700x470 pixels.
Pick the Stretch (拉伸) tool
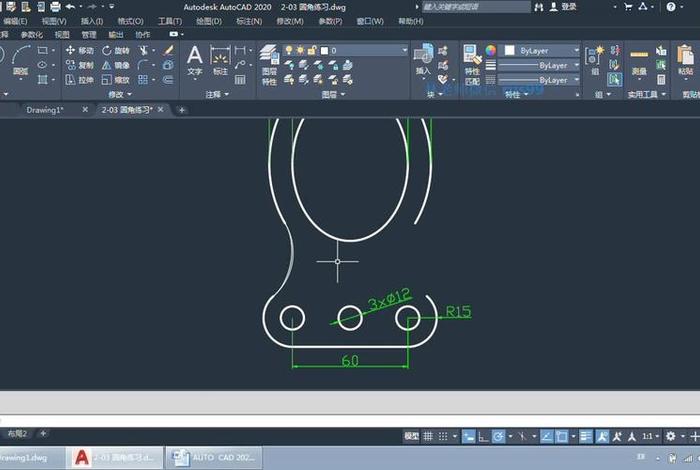point(79,80)
